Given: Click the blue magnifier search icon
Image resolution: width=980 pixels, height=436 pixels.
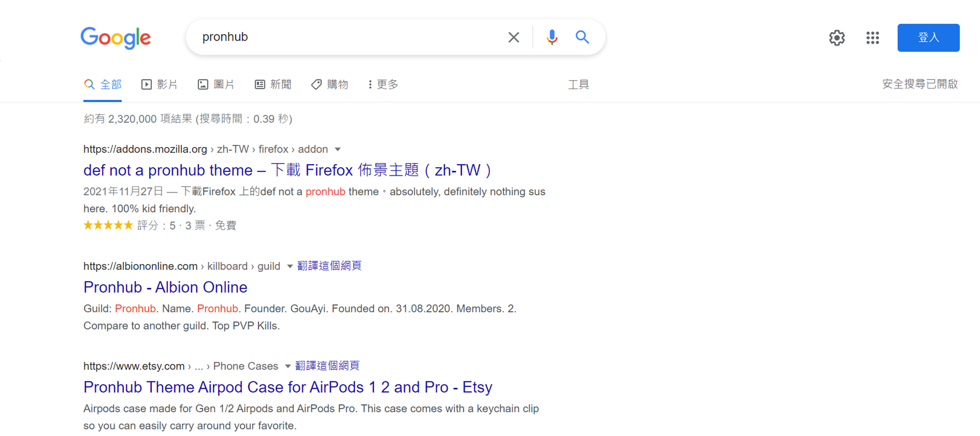Looking at the screenshot, I should [583, 37].
